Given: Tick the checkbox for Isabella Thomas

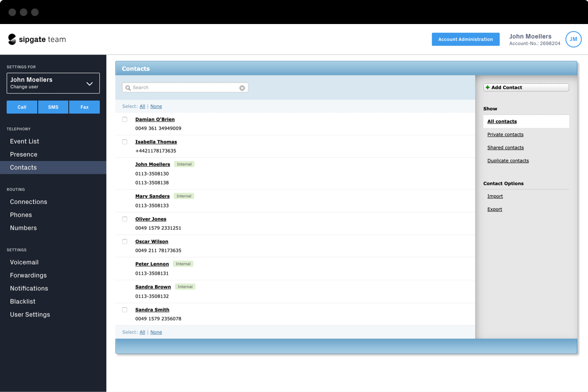Looking at the screenshot, I should click(x=125, y=142).
